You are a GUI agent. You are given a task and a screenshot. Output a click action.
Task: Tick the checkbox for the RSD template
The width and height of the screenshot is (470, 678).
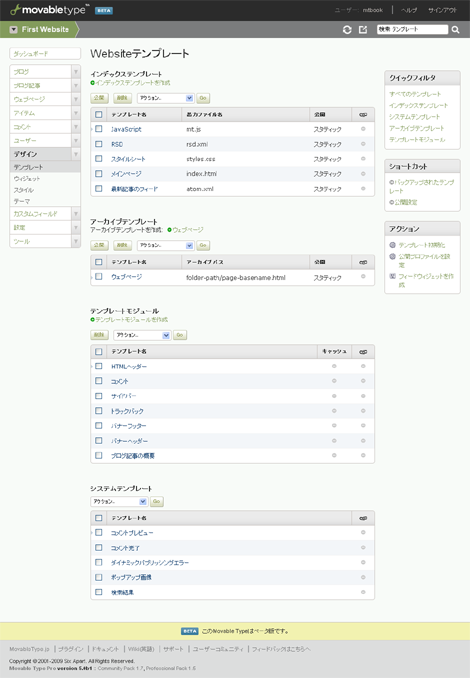99,144
